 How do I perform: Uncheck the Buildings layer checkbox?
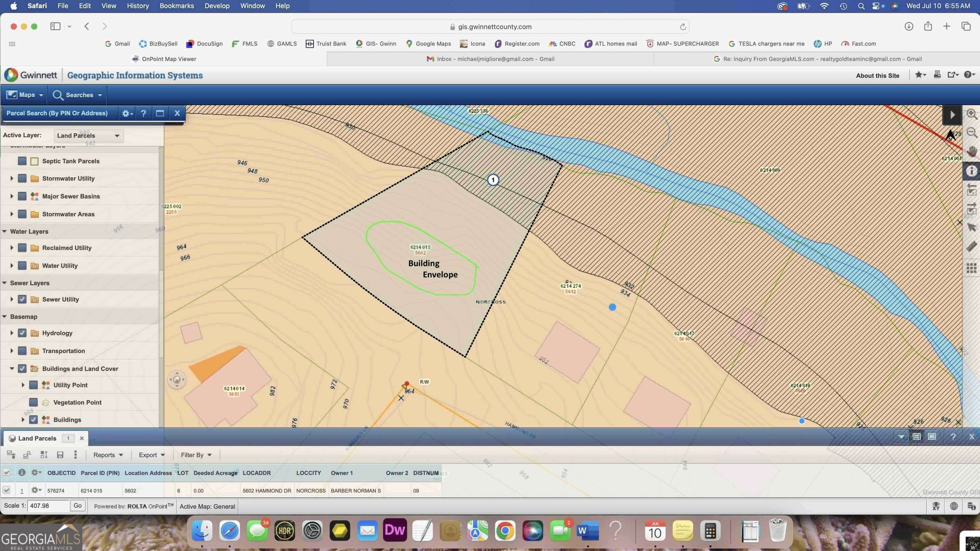[x=33, y=420]
